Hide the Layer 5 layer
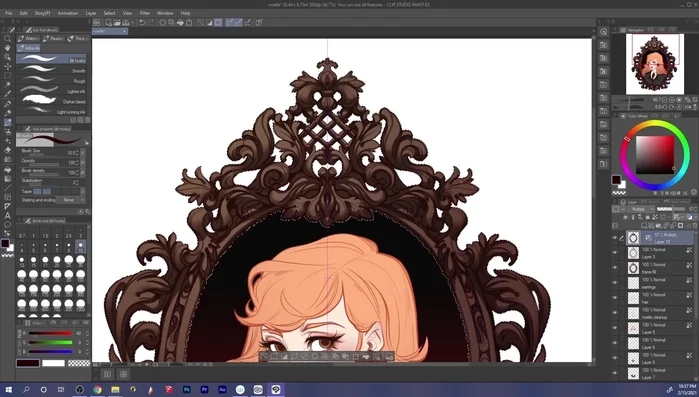This screenshot has width=699, height=397. 615,328
